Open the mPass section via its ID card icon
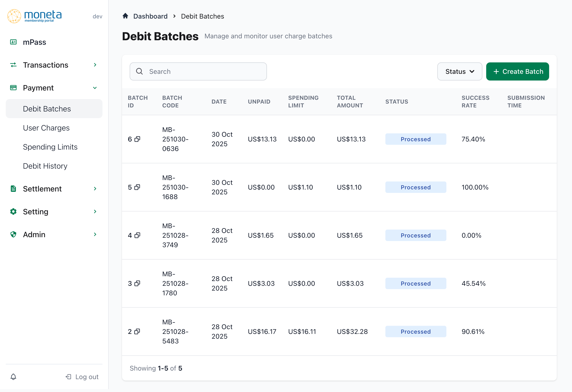 [x=14, y=42]
